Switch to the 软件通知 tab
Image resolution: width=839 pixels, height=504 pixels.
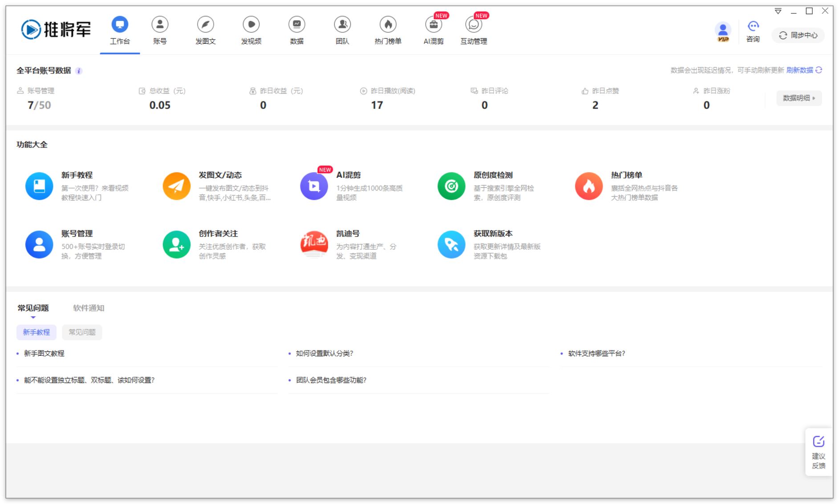(89, 308)
